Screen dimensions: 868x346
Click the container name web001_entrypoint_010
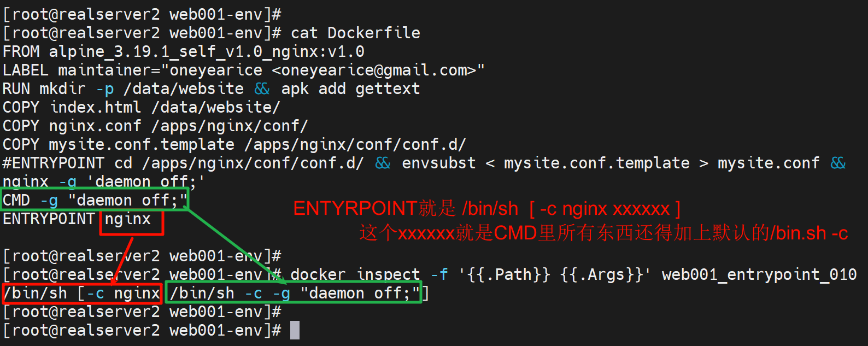[759, 274]
